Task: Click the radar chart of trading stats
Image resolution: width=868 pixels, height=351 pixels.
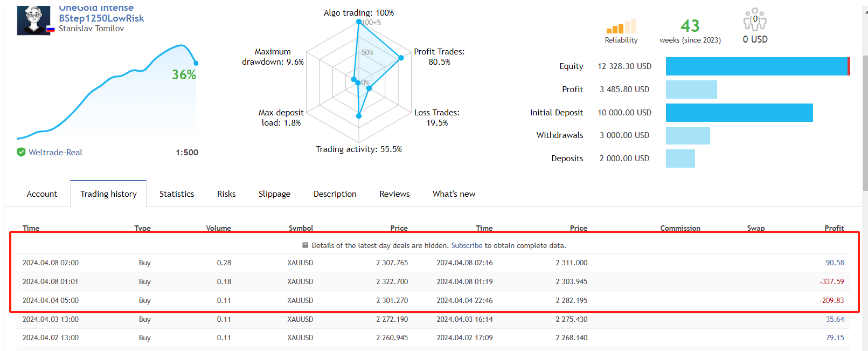Action: (x=359, y=81)
